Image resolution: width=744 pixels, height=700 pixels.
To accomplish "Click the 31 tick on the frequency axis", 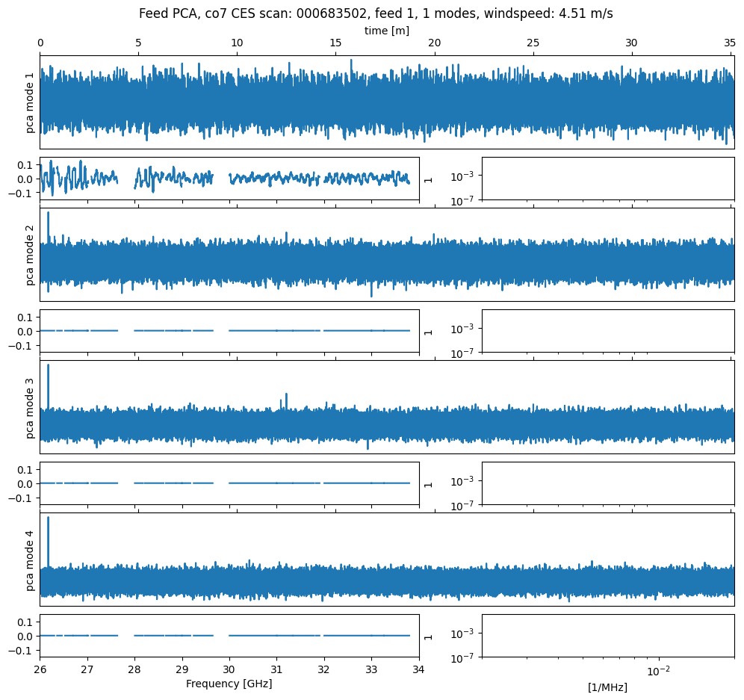I will 277,669.
